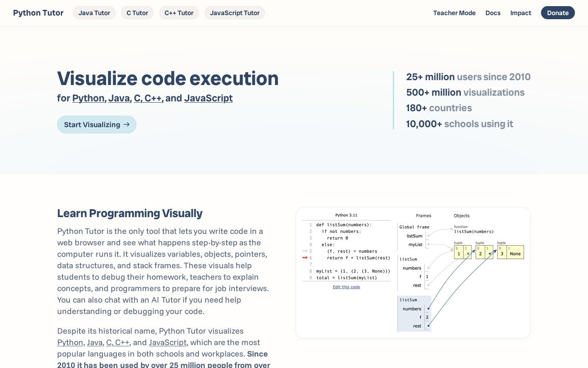
Task: Follow the Java link in hero subtitle
Action: (119, 98)
